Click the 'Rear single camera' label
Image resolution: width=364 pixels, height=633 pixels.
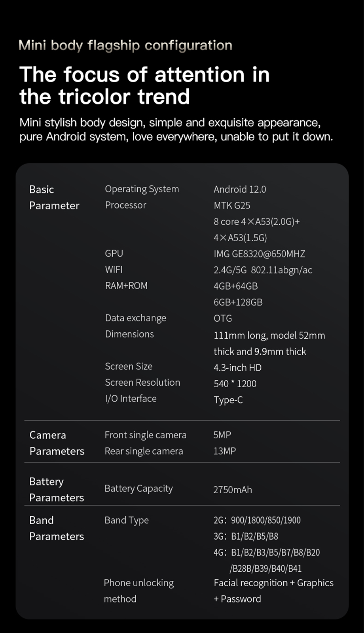click(x=144, y=451)
